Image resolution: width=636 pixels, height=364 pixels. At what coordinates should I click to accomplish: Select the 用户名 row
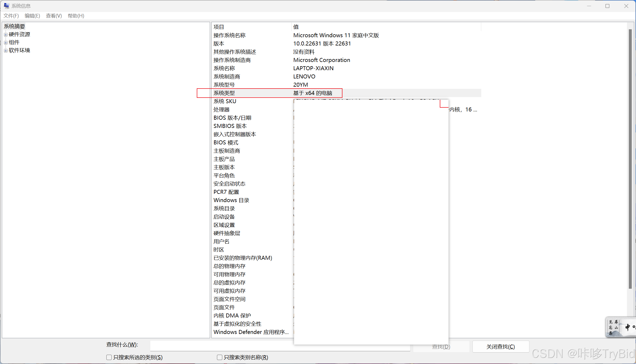(x=253, y=241)
